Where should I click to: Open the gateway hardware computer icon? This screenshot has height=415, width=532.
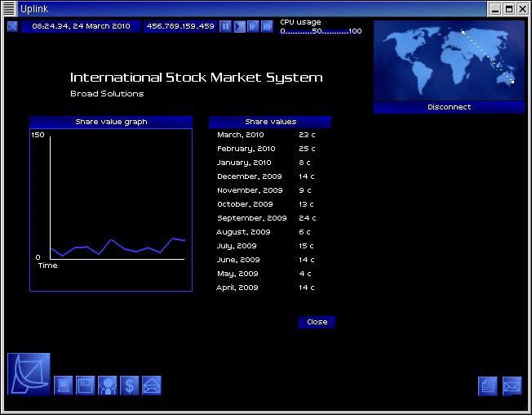[x=64, y=386]
